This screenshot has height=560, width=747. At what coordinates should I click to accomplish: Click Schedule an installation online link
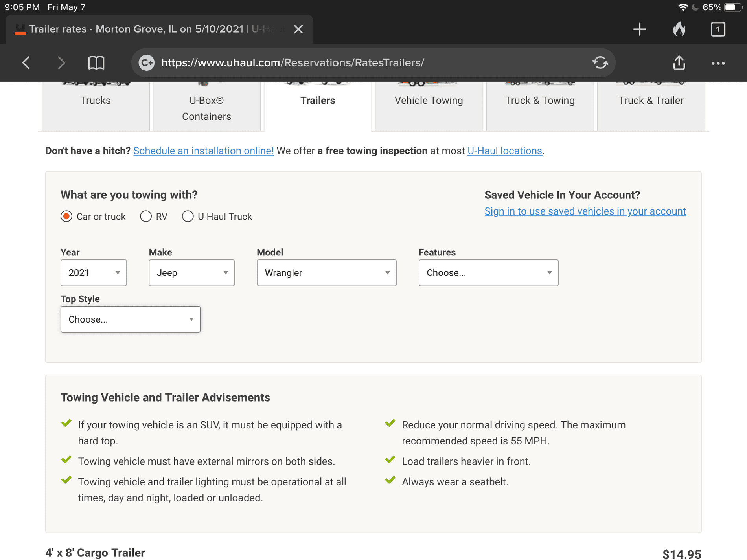[x=204, y=151]
